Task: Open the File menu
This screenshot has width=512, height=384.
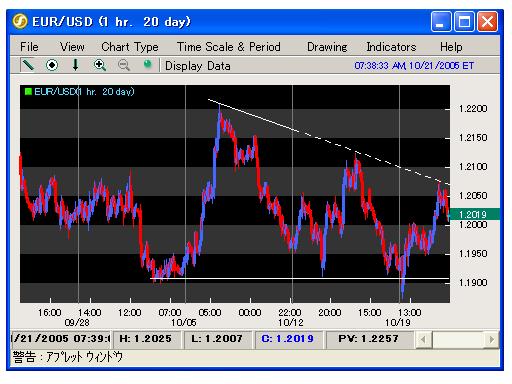Action: click(x=29, y=47)
